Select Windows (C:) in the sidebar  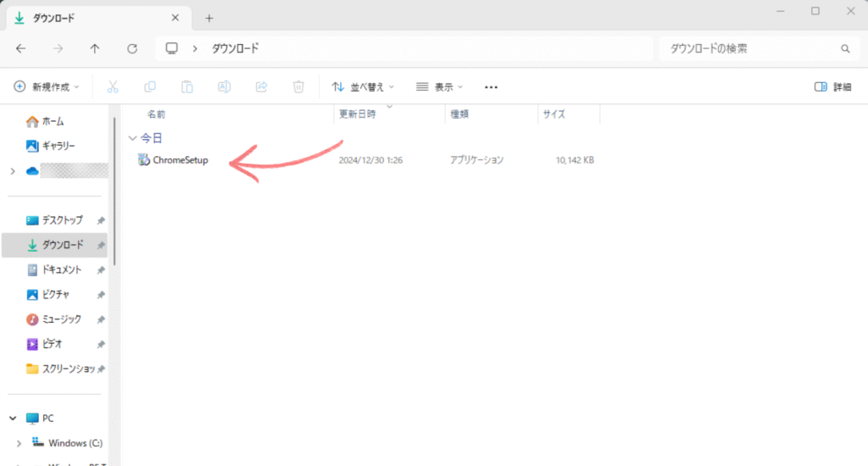point(68,443)
